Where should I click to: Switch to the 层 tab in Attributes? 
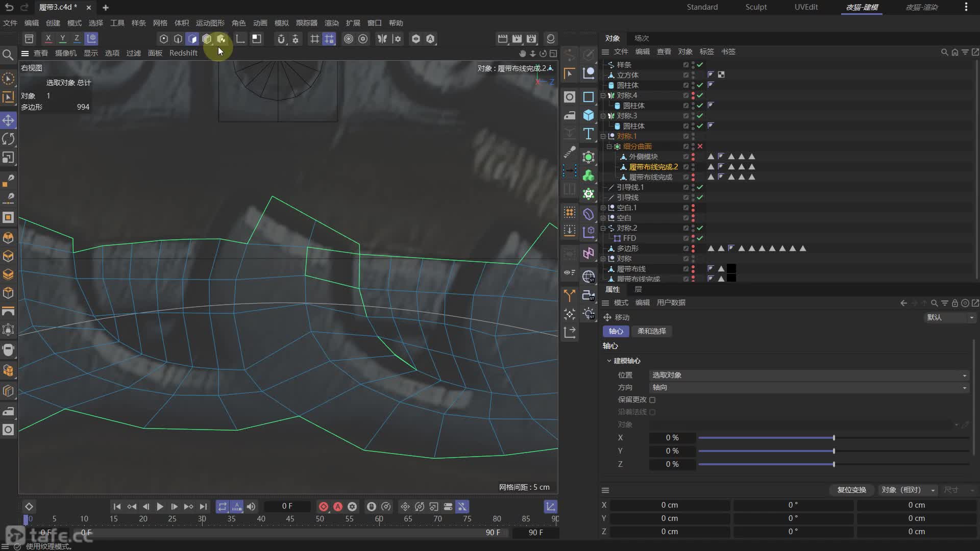(638, 289)
